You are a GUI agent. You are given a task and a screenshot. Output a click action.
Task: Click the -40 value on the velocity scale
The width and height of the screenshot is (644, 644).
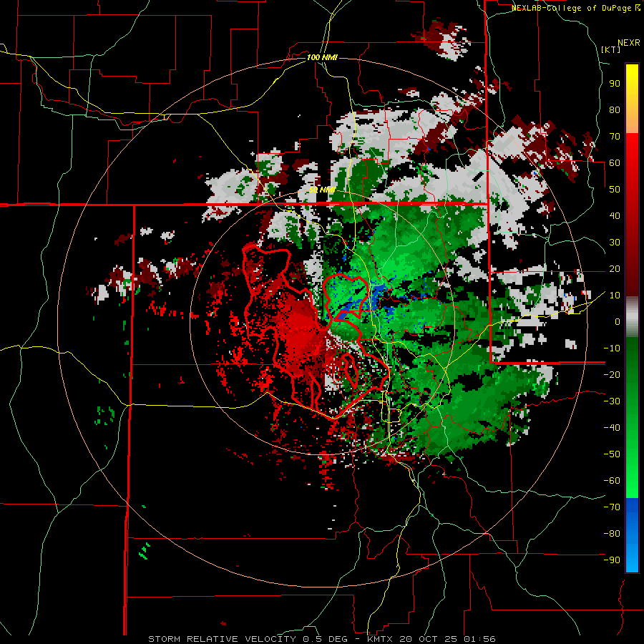(x=612, y=428)
